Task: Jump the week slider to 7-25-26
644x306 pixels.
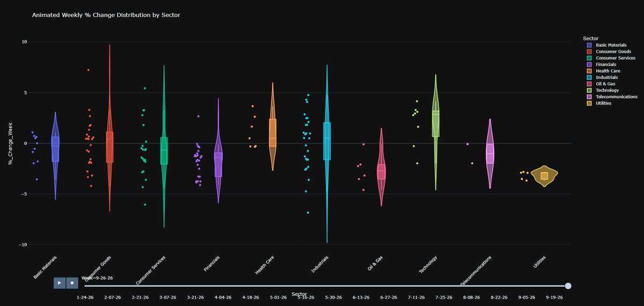Action: [444, 297]
